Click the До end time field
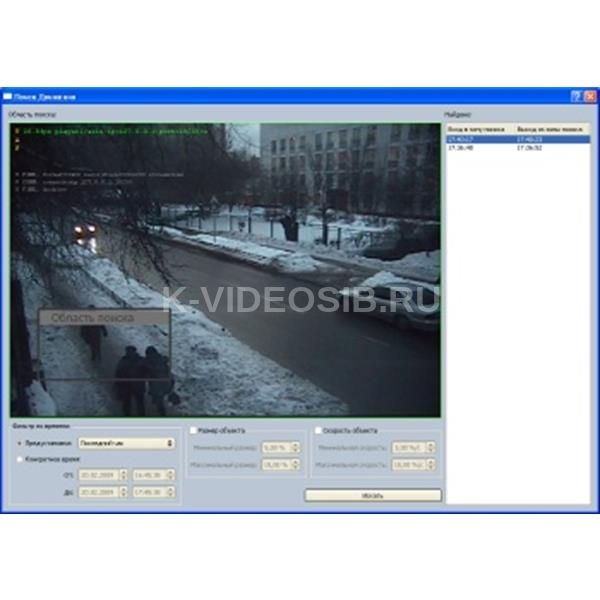This screenshot has width=600, height=600. tap(150, 491)
